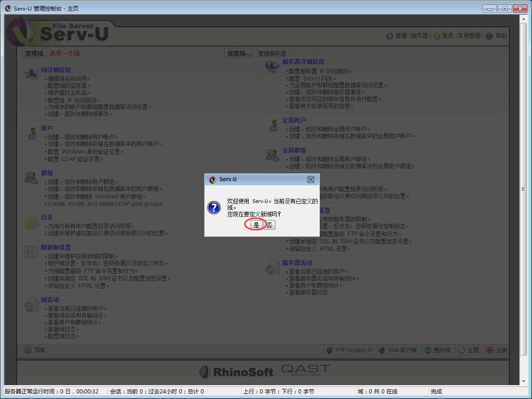The image size is (532, 399).
Task: Close the Serv-U dialog with its X button
Action: 311,179
